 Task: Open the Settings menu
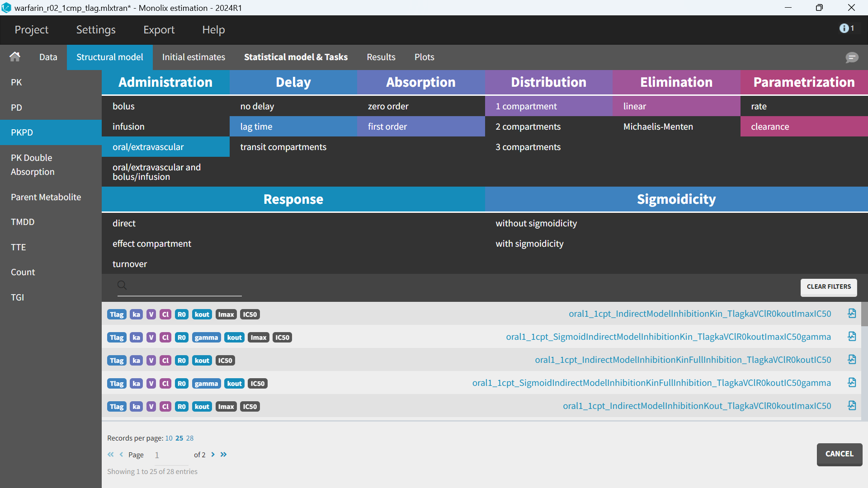click(x=96, y=30)
